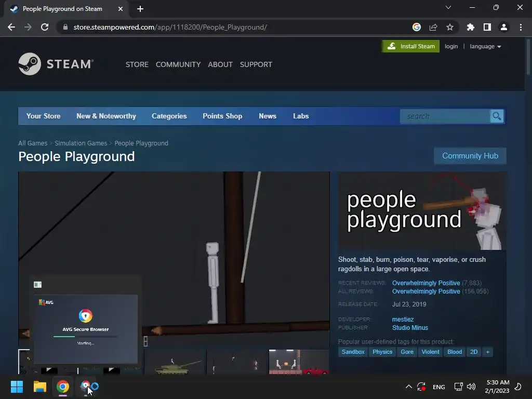Open network settings tray icon

click(458, 387)
